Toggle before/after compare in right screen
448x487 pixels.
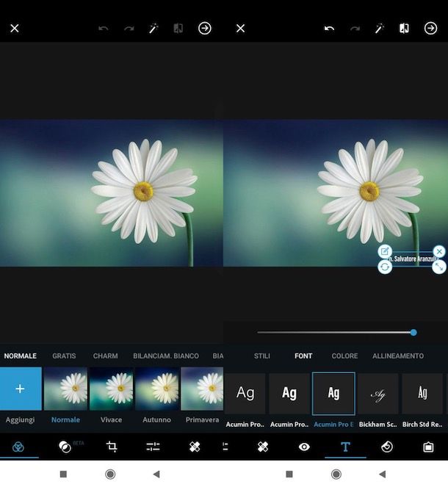pos(404,28)
